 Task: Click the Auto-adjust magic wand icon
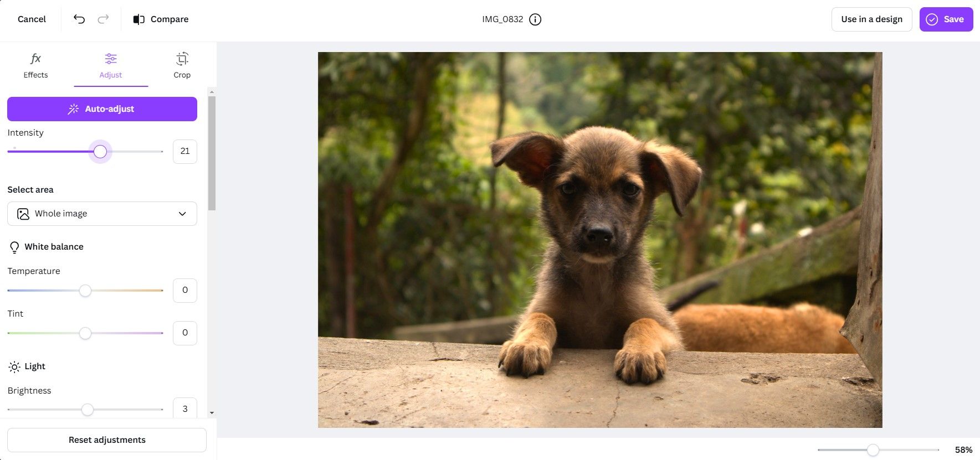(73, 109)
